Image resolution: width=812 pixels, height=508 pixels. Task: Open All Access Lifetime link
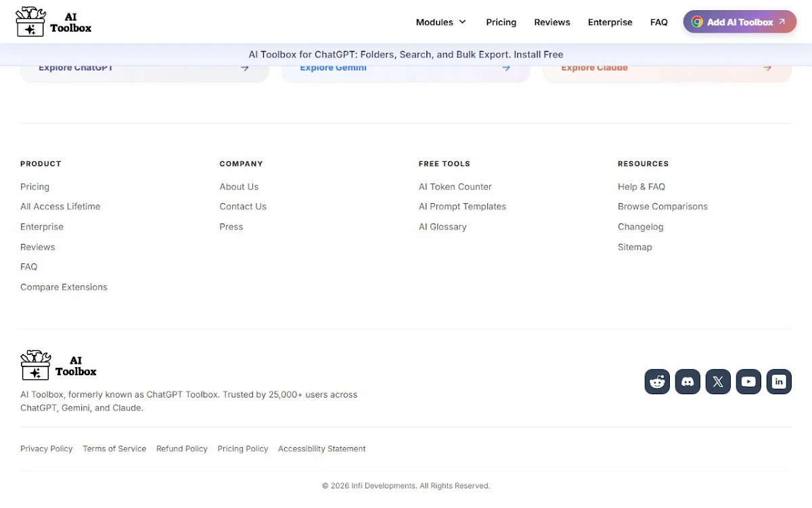(x=60, y=207)
